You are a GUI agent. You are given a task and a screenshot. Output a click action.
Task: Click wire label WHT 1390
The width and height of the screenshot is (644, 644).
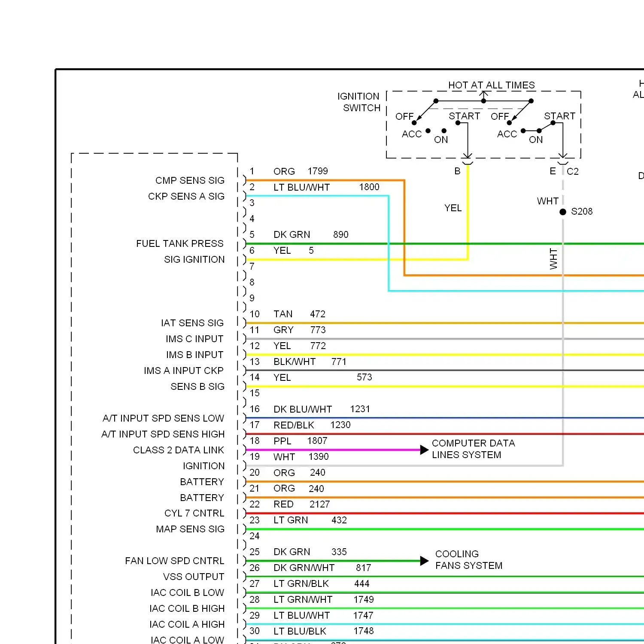point(301,457)
